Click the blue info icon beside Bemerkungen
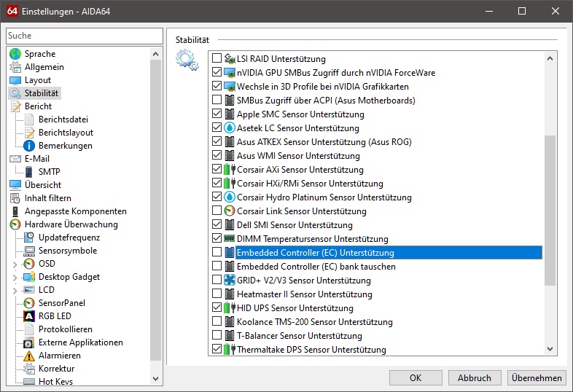The width and height of the screenshot is (573, 392). (29, 146)
